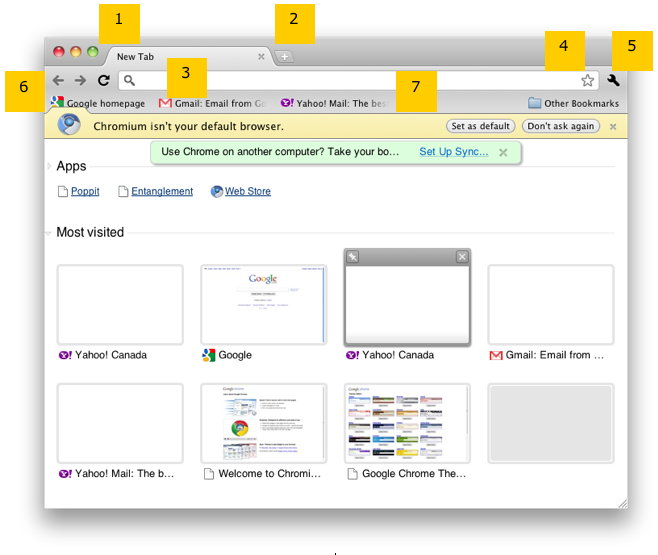Click the reload page icon
The image size is (658, 555).
click(x=103, y=80)
